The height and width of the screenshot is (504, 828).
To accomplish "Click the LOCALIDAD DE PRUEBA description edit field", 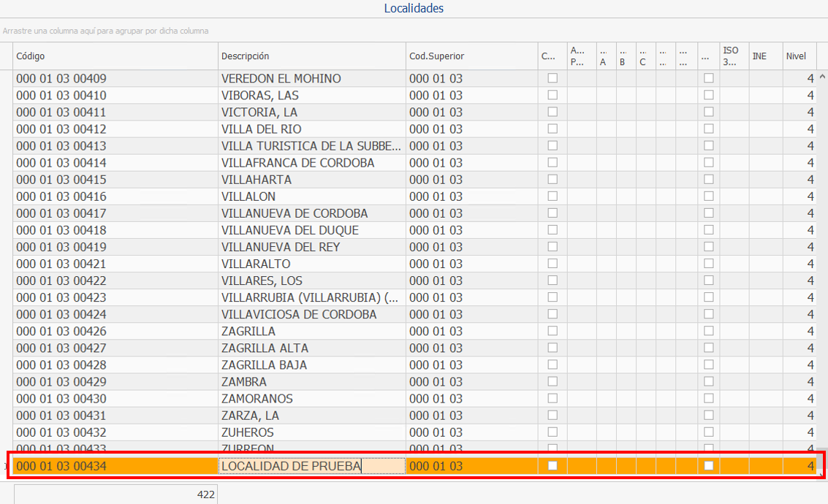I will pos(312,465).
